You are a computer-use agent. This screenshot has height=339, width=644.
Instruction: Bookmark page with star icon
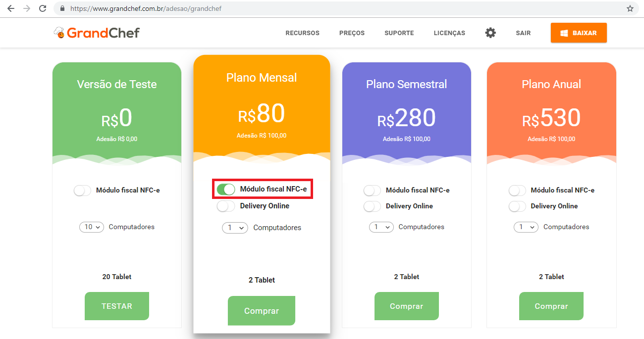click(x=630, y=8)
